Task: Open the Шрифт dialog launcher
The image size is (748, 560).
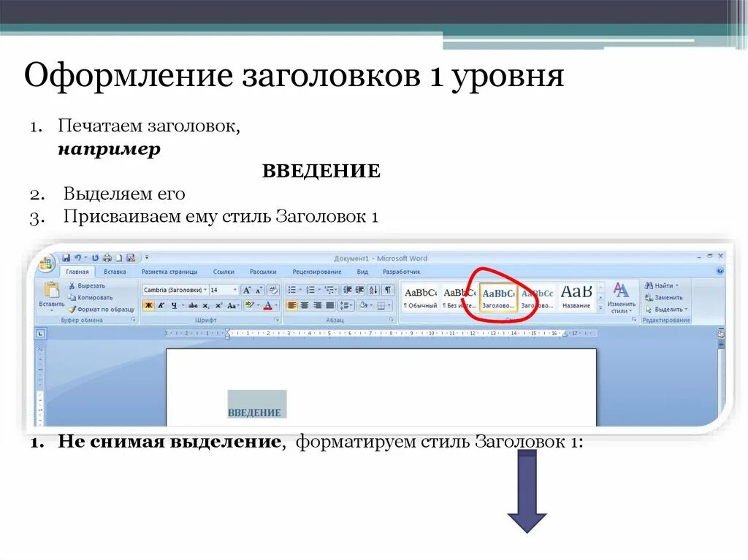Action: [x=276, y=320]
